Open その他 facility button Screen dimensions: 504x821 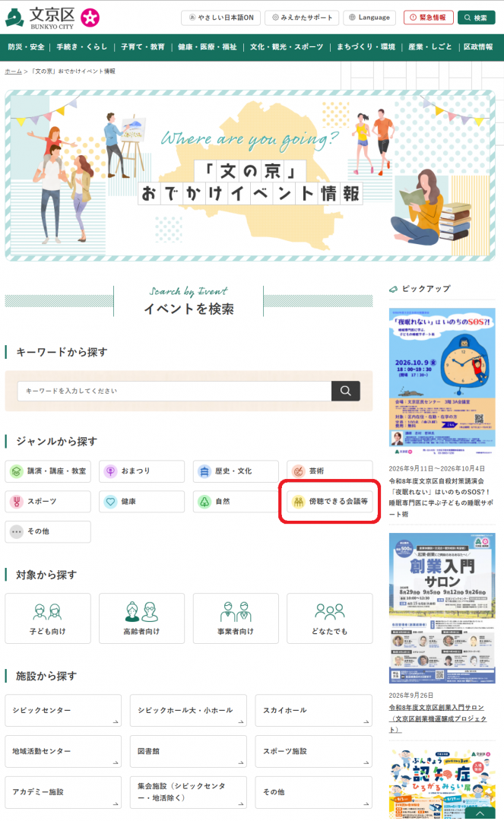[x=313, y=792]
